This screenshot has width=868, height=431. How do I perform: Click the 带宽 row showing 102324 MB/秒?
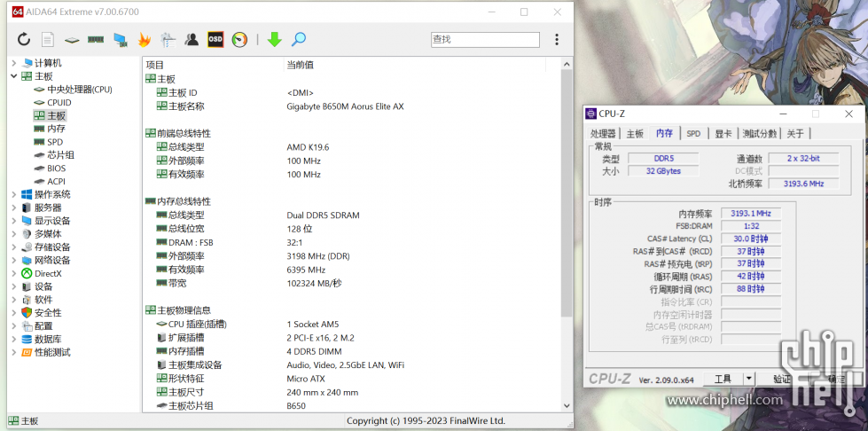(351, 283)
